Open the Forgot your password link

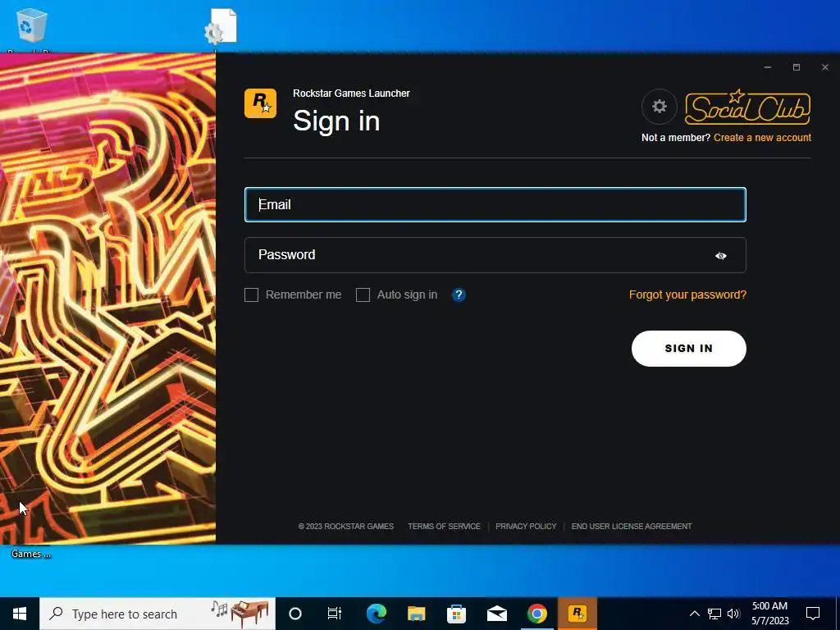coord(687,294)
